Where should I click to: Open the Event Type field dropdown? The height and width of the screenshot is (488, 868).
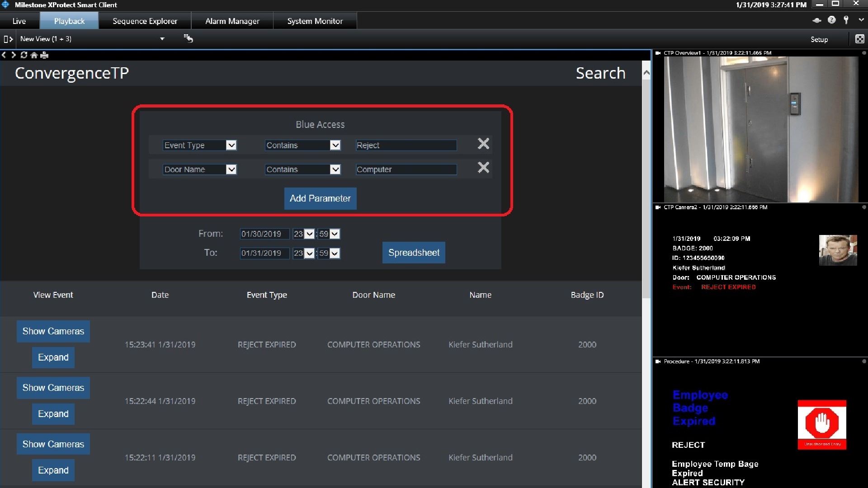(x=231, y=145)
